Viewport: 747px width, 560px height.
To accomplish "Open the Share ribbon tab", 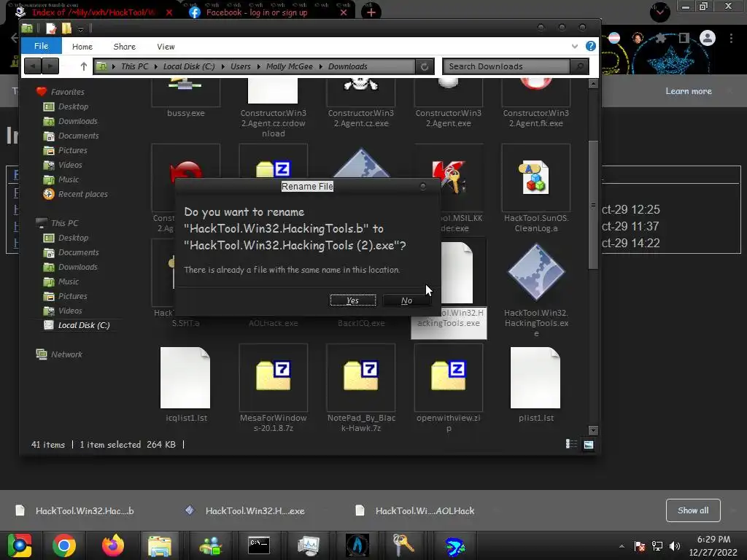I will (124, 46).
